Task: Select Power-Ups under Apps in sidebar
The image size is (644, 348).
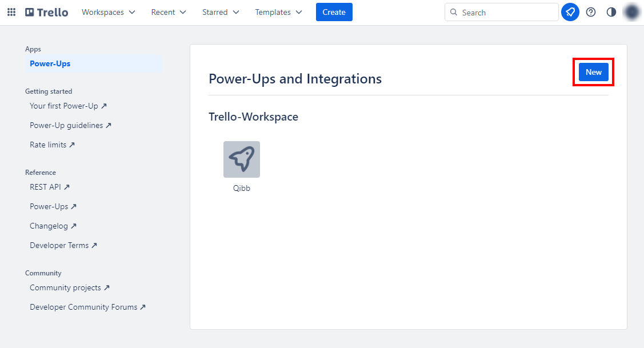Action: (x=50, y=63)
